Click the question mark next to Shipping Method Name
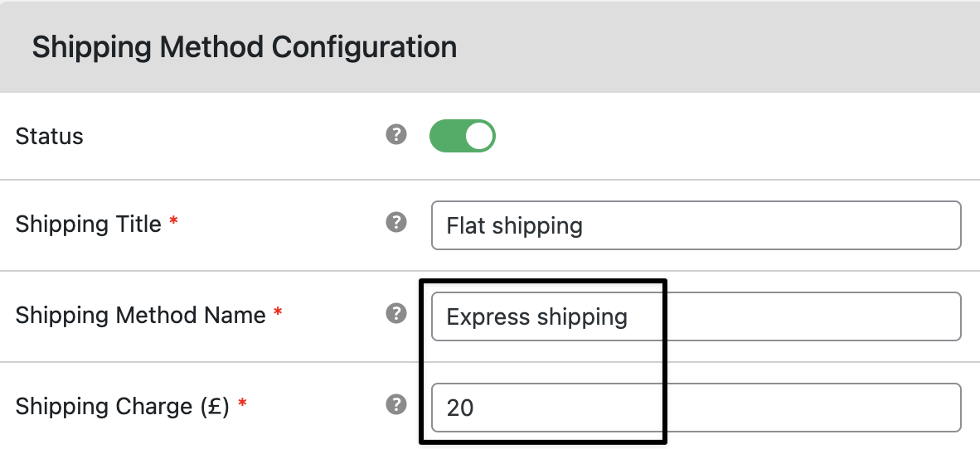This screenshot has width=980, height=449. [396, 313]
